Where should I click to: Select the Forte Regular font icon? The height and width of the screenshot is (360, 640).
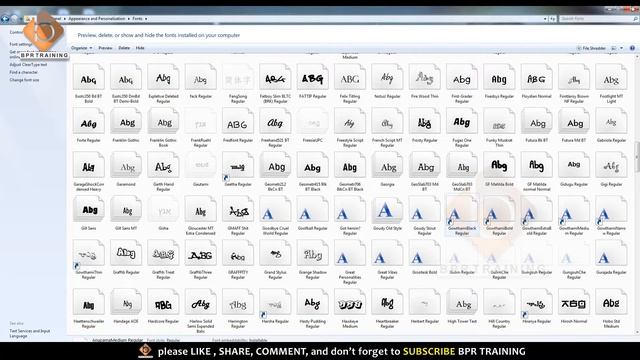(89, 122)
